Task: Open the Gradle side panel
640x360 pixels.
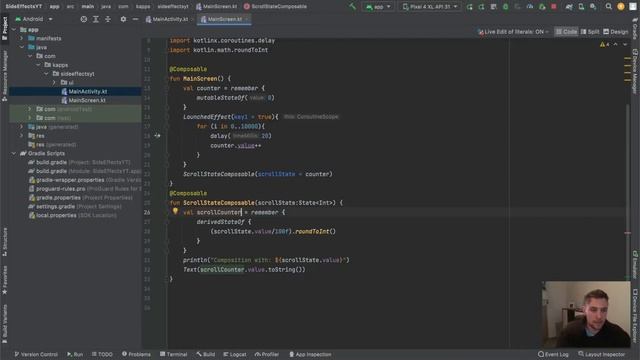Action: click(635, 28)
